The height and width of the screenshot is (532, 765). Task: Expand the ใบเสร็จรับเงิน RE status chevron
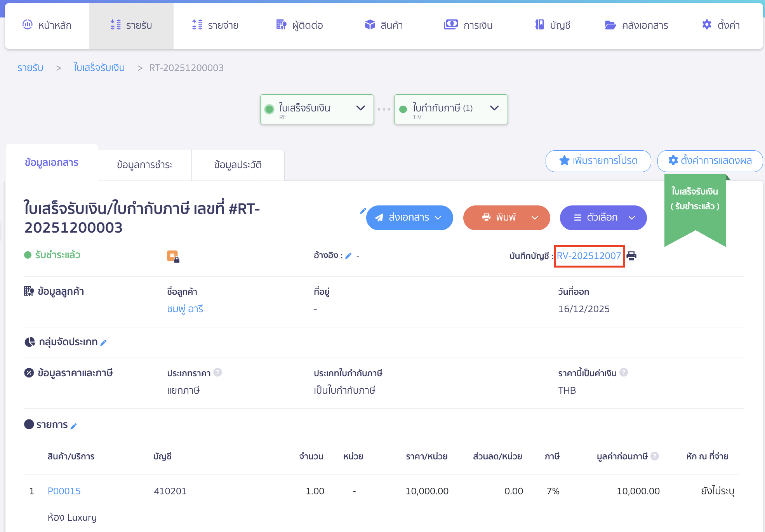tap(360, 109)
